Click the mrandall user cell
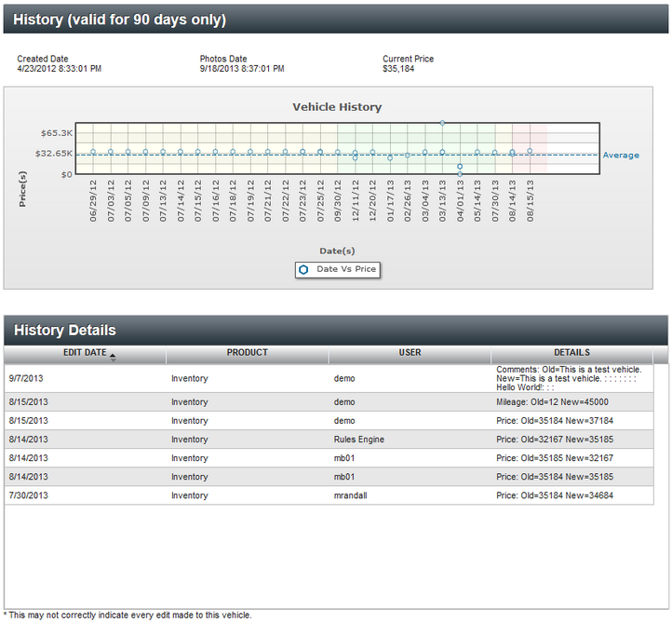This screenshot has height=623, width=672. click(351, 495)
